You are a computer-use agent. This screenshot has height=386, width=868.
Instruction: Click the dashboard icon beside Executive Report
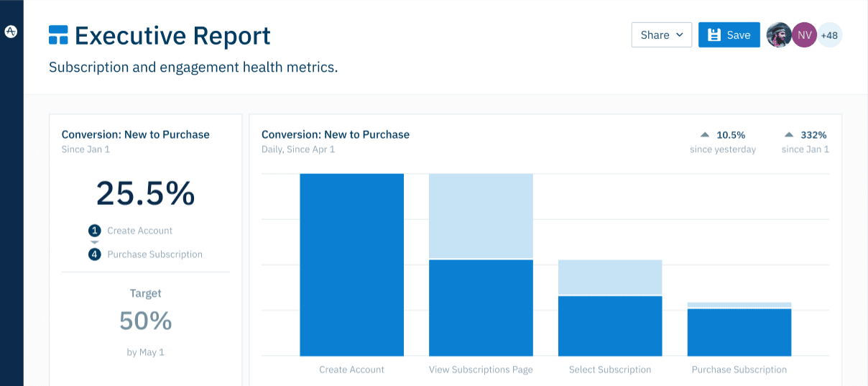coord(58,35)
